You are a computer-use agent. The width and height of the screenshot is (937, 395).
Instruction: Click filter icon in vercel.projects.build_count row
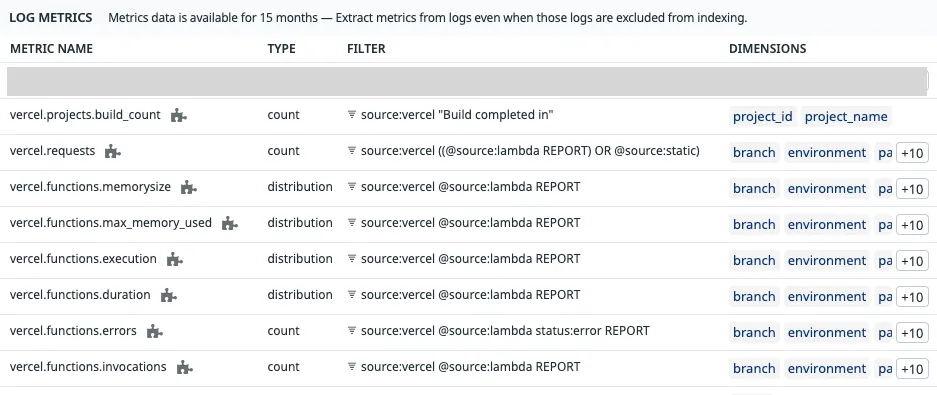coord(352,115)
